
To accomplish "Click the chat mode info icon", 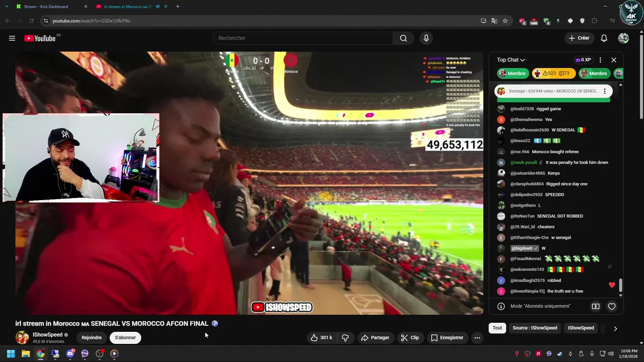I will 501,306.
